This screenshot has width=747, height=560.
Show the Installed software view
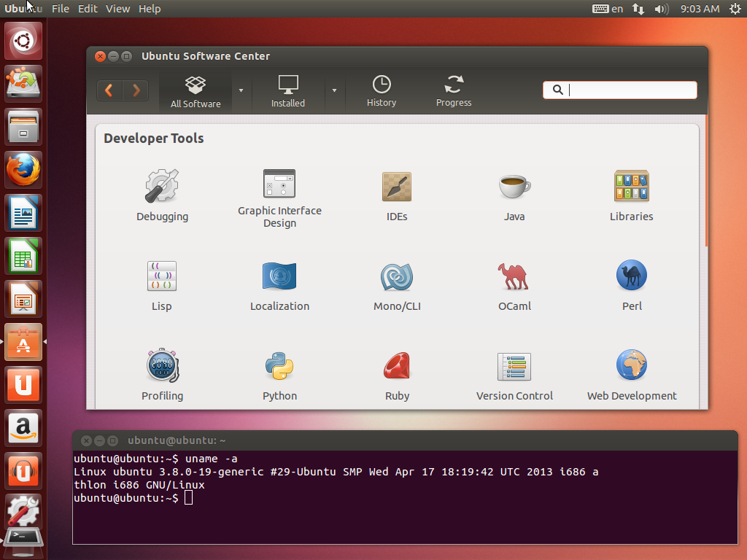287,91
